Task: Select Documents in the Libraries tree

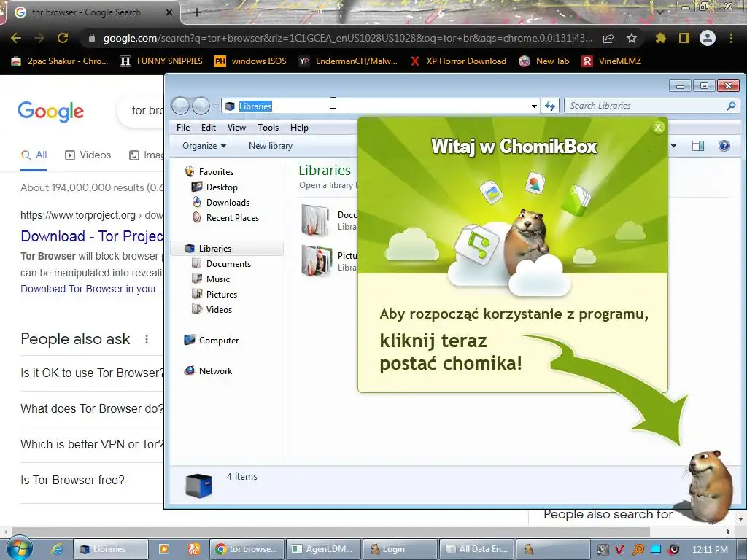Action: 221,264
